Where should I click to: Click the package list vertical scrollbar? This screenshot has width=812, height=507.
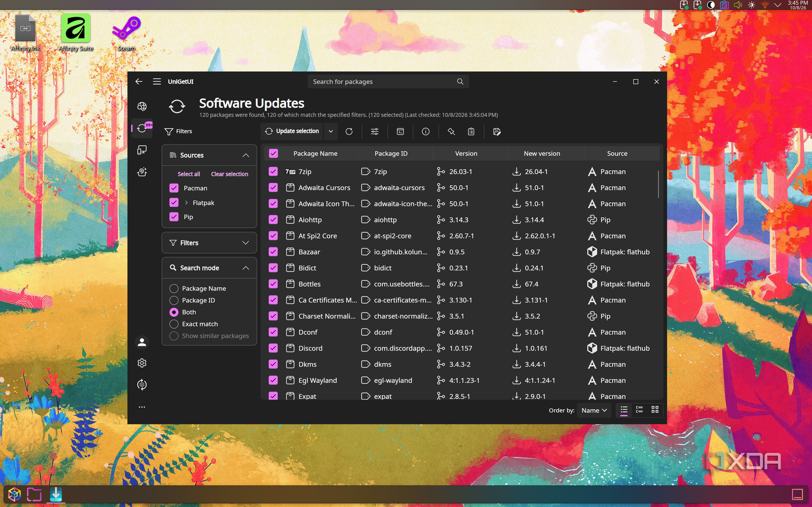pyautogui.click(x=658, y=184)
